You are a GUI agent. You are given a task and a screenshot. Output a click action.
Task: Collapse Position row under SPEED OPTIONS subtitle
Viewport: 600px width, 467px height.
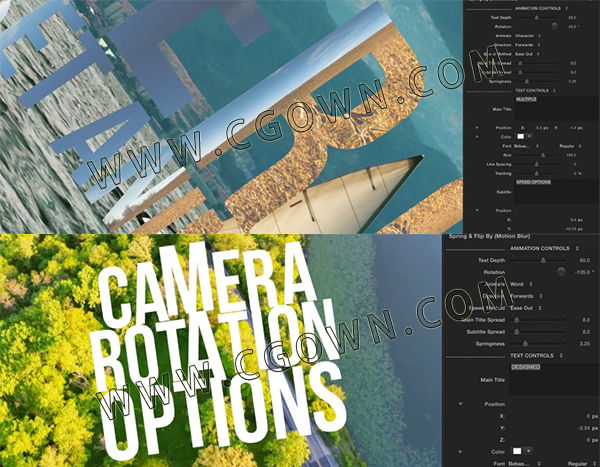(x=477, y=210)
